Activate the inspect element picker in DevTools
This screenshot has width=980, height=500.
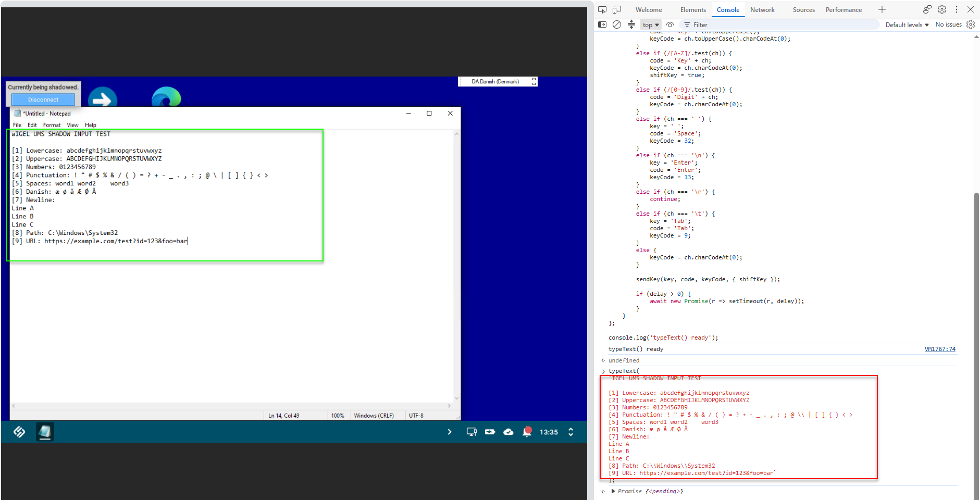(602, 9)
